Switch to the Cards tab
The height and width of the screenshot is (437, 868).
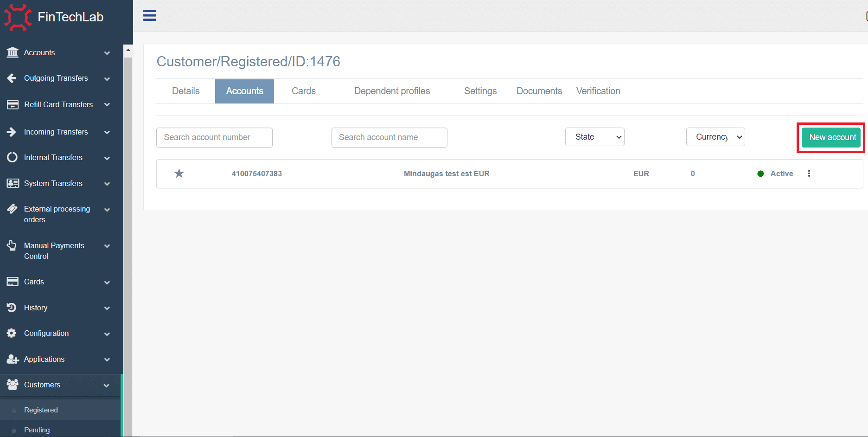304,91
